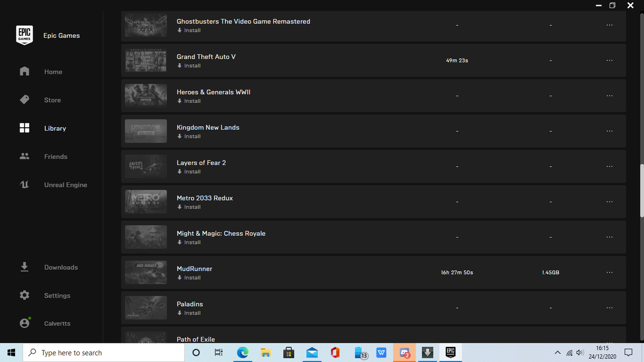Screen dimensions: 644x362
Task: Click the '49m 23s' play time value
Action: 457,60
